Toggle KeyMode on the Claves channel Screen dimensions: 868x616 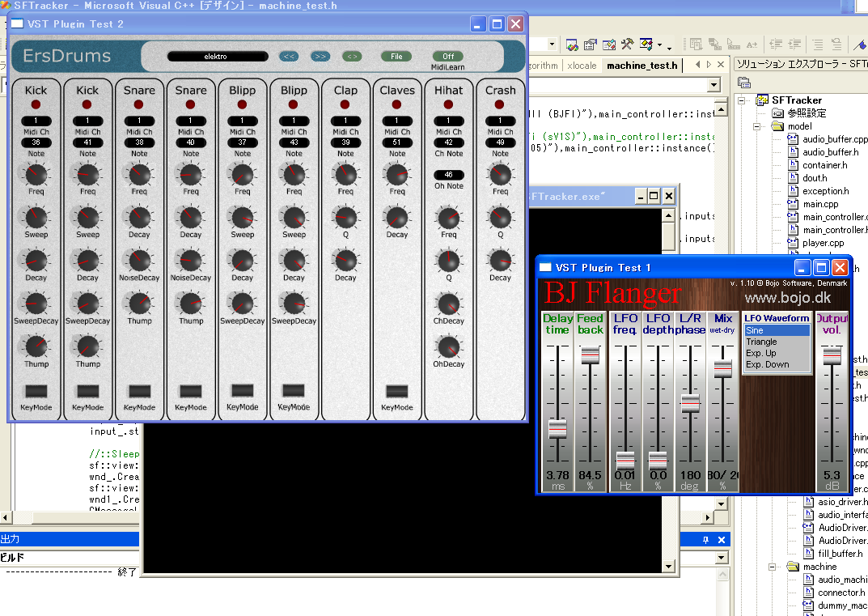(396, 392)
